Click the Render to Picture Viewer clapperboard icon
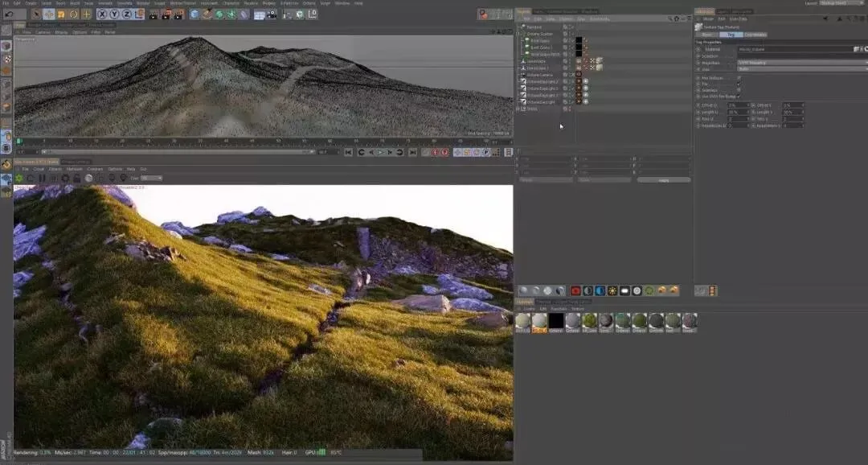The width and height of the screenshot is (868, 465). coord(165,14)
